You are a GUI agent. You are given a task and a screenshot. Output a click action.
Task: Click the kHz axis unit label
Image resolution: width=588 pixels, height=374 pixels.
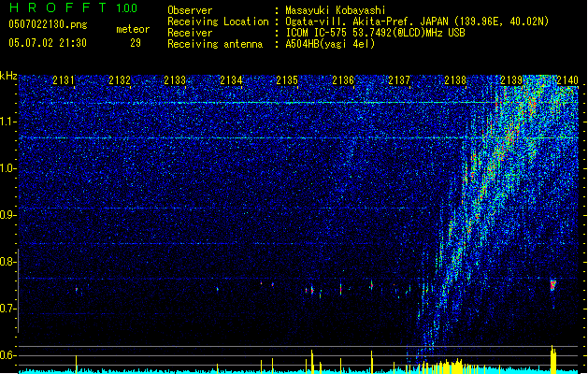pos(8,76)
